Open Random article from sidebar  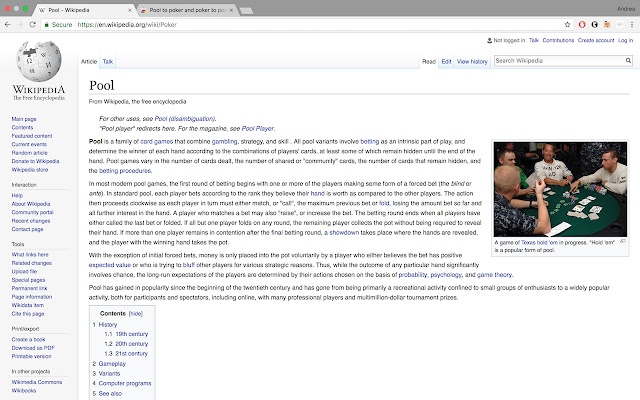(29, 153)
